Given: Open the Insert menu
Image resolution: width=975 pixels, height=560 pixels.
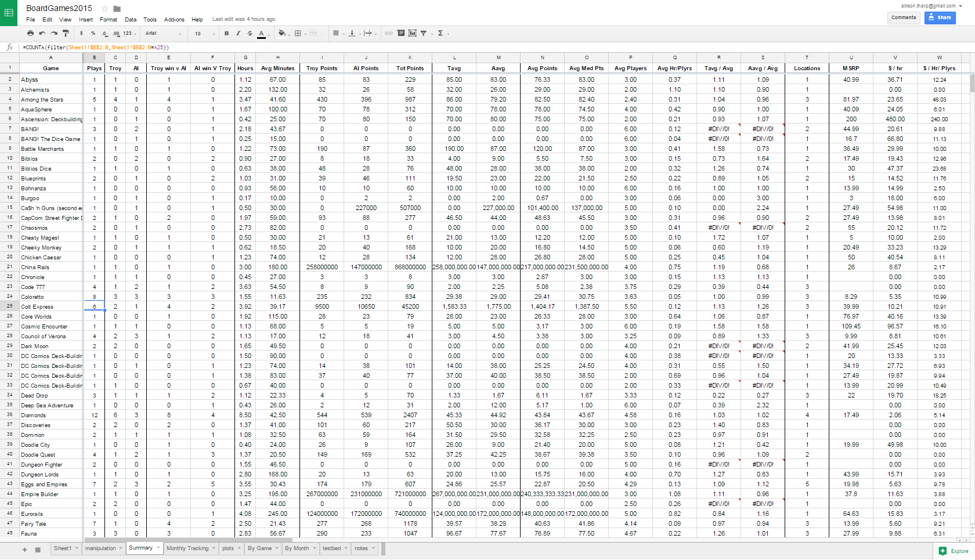Looking at the screenshot, I should click(x=86, y=19).
